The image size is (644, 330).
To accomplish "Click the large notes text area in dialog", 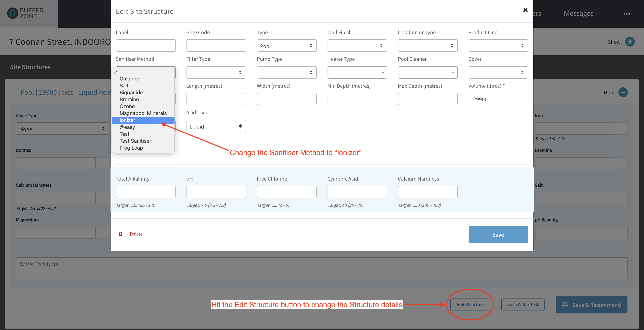I will pos(322,150).
